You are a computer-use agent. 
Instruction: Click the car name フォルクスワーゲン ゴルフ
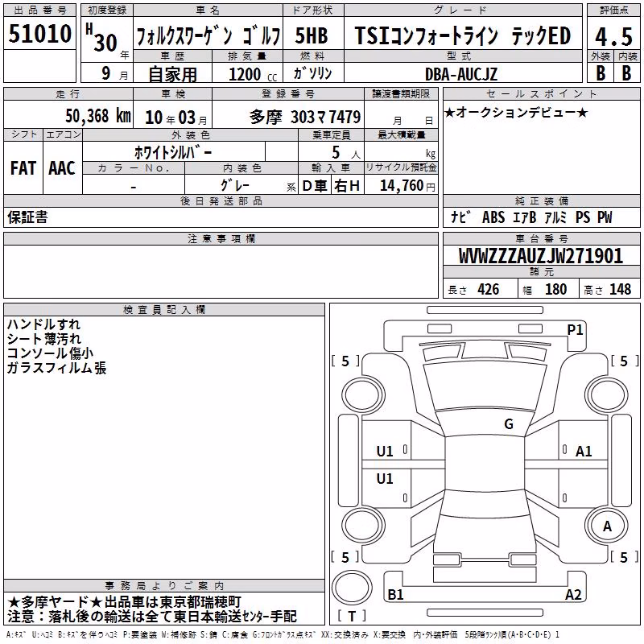click(208, 36)
